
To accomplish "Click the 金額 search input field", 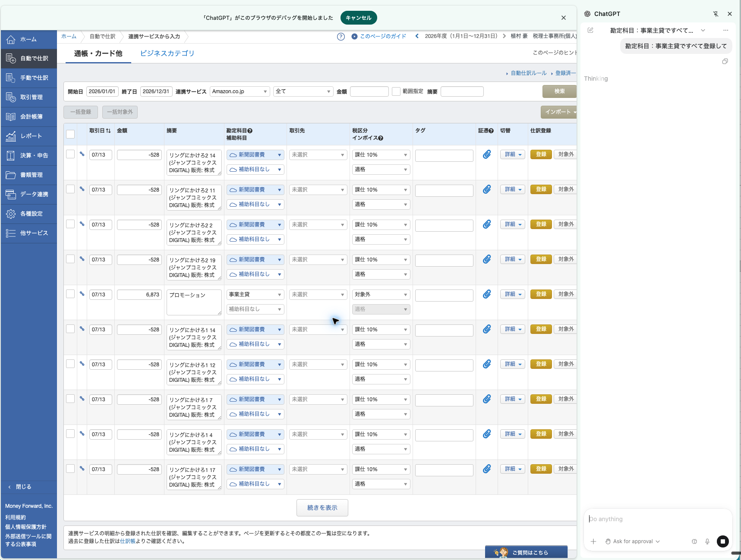I will click(369, 91).
